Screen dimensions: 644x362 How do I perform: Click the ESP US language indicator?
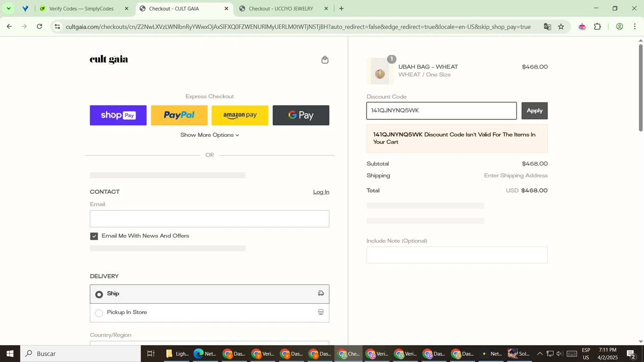click(x=586, y=354)
